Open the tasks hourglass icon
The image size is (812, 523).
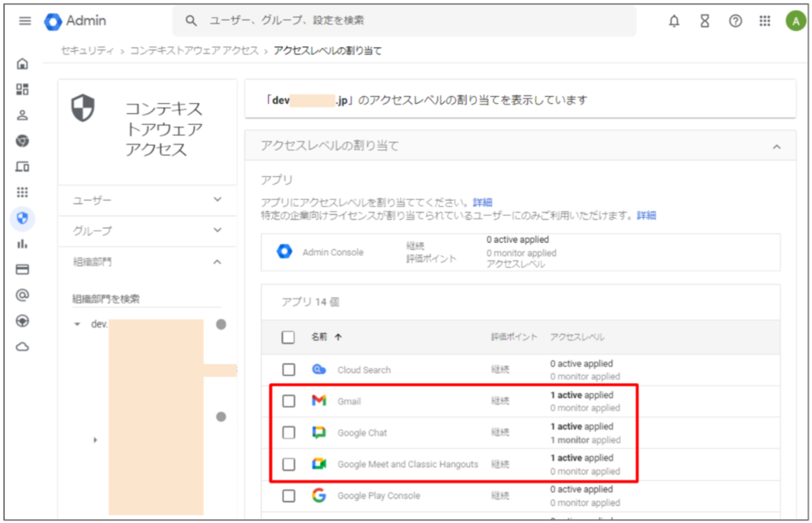[x=705, y=21]
